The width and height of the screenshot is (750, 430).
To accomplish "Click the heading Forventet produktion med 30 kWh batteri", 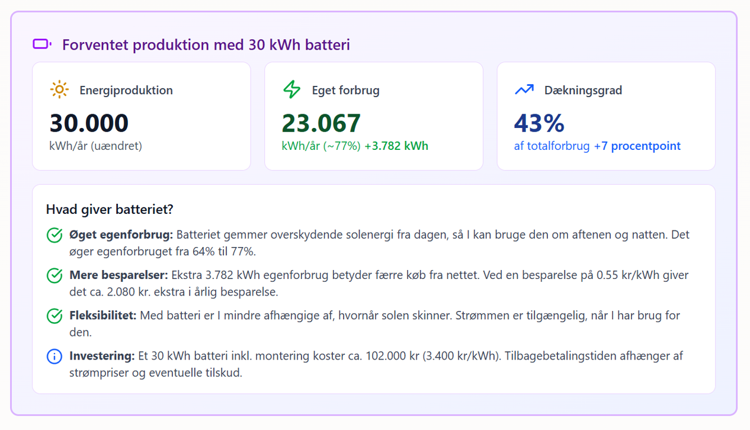I will pos(206,45).
